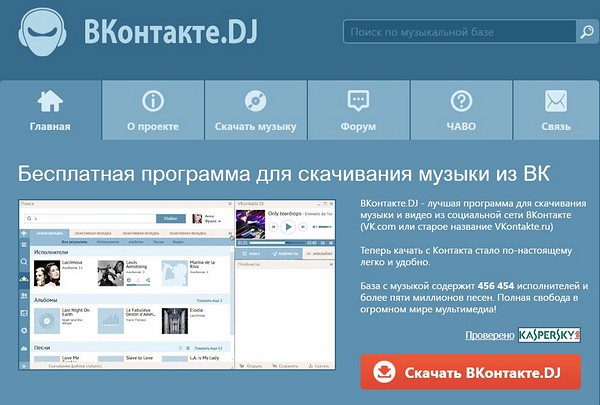Focus the music database search field

(460, 32)
